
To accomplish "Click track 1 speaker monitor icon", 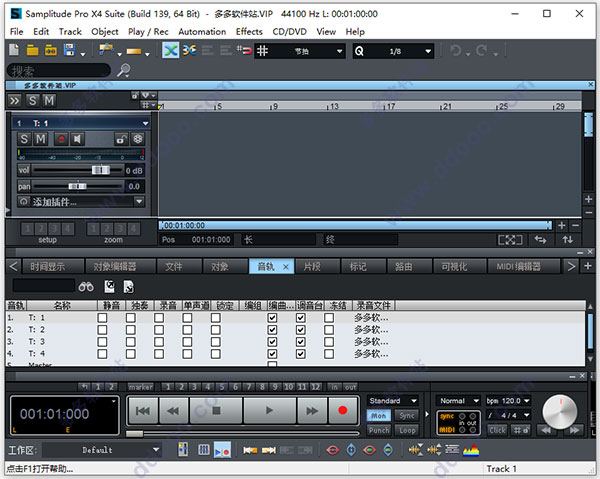I will tap(77, 139).
